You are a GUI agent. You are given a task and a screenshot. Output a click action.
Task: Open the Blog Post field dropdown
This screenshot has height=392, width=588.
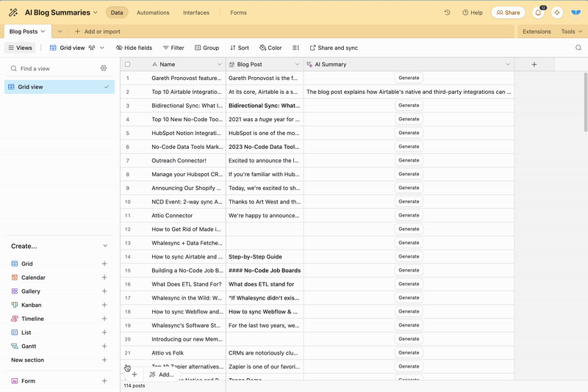point(297,65)
